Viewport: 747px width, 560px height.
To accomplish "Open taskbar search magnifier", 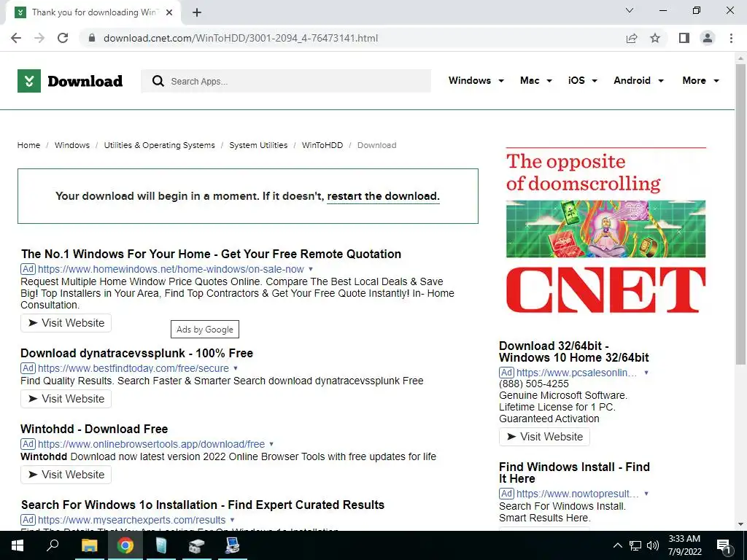I will click(53, 545).
